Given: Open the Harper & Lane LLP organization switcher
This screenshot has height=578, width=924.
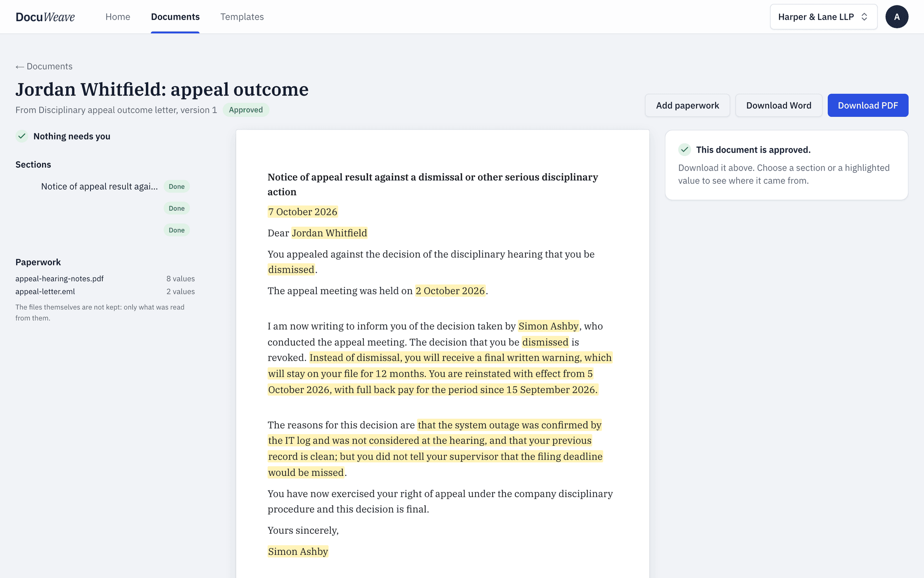Looking at the screenshot, I should click(x=824, y=17).
